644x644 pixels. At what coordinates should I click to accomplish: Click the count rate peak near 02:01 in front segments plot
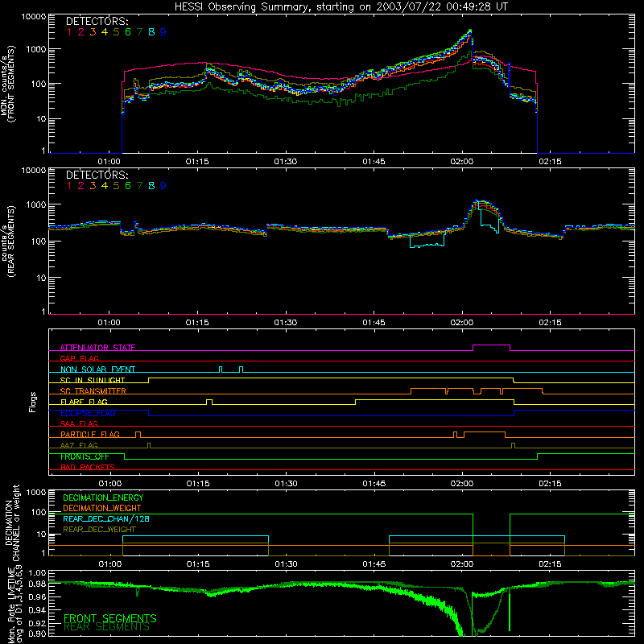[470, 31]
